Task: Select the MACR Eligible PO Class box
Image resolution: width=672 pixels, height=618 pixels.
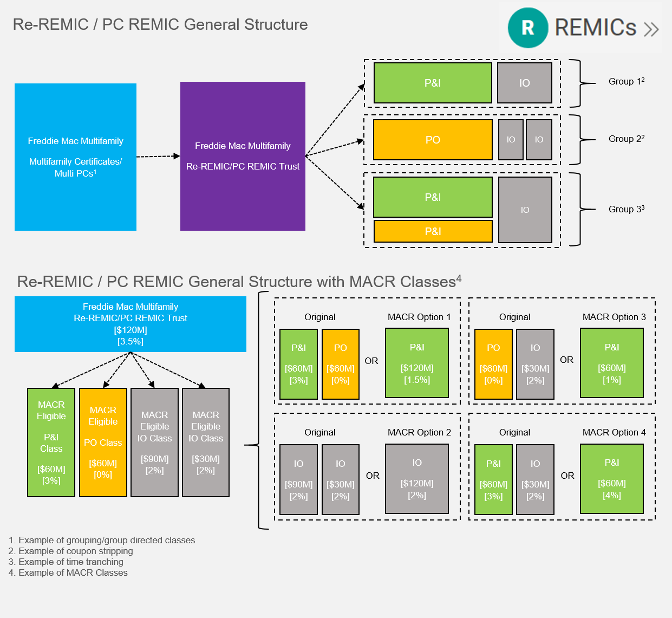Action: pos(103,443)
